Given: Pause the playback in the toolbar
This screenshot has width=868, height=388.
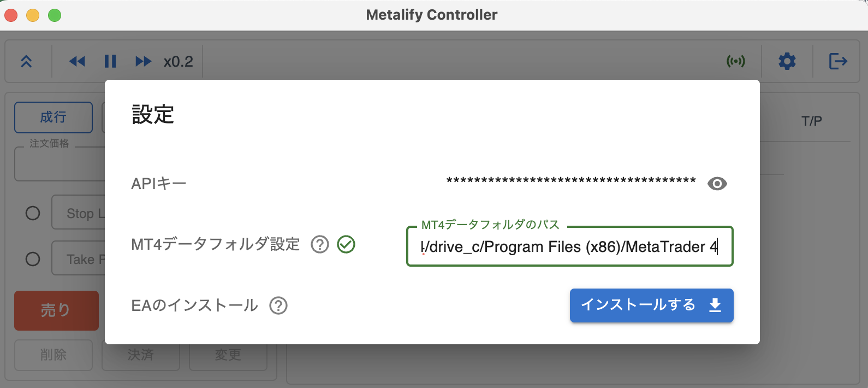Looking at the screenshot, I should click(110, 61).
